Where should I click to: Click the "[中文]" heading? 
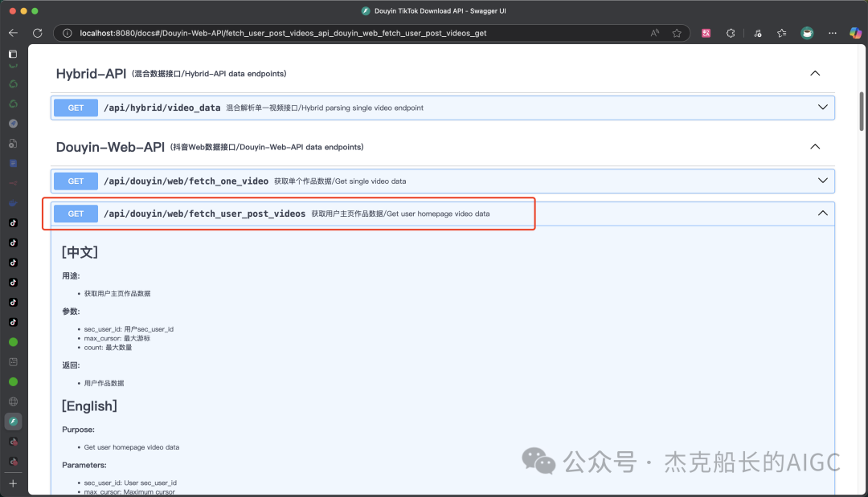tap(80, 253)
